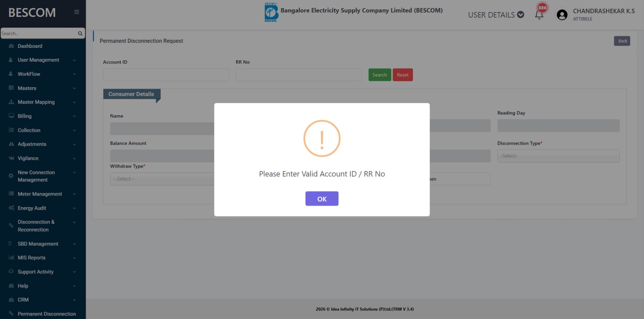Click the user profile avatar icon

562,15
